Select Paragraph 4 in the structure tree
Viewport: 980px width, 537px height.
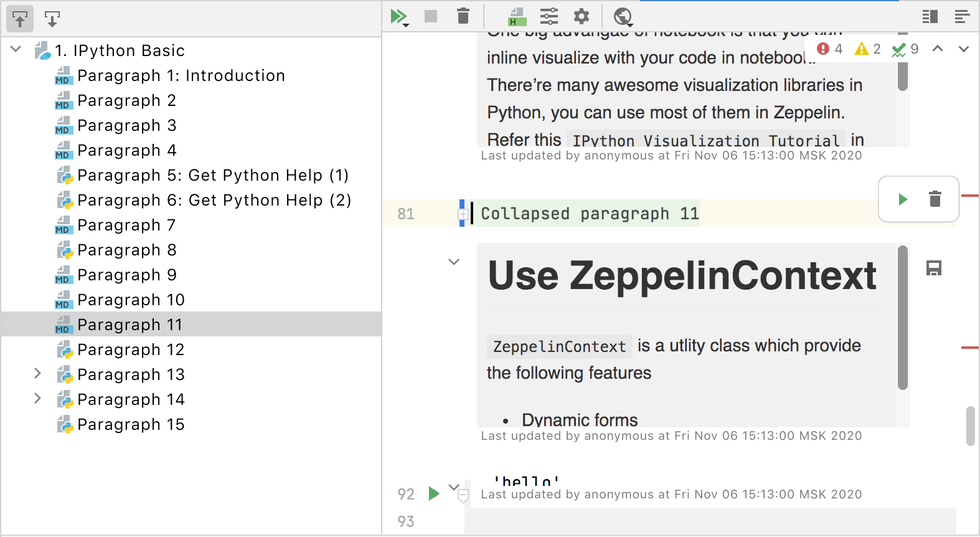tap(127, 150)
